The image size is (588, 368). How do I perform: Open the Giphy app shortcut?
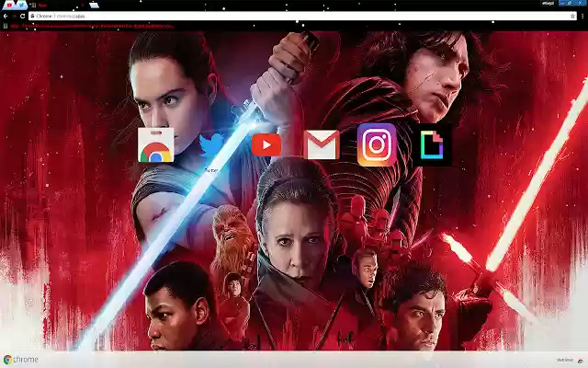coord(432,145)
